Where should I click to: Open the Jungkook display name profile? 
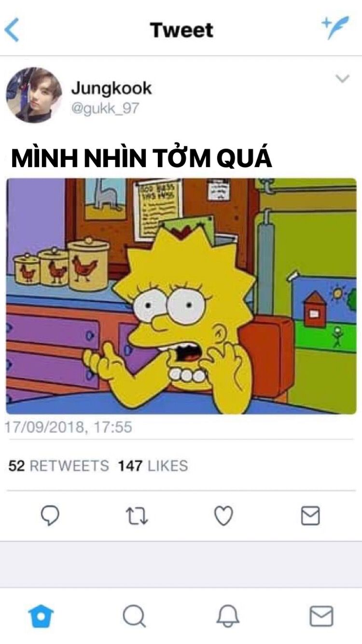tap(111, 88)
